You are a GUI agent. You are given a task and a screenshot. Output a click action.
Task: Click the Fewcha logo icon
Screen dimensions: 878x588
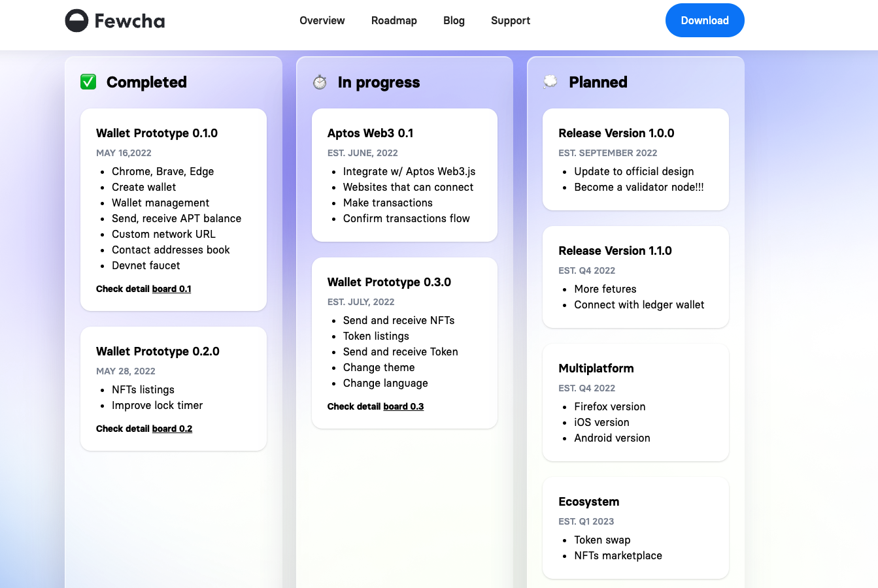coord(76,21)
